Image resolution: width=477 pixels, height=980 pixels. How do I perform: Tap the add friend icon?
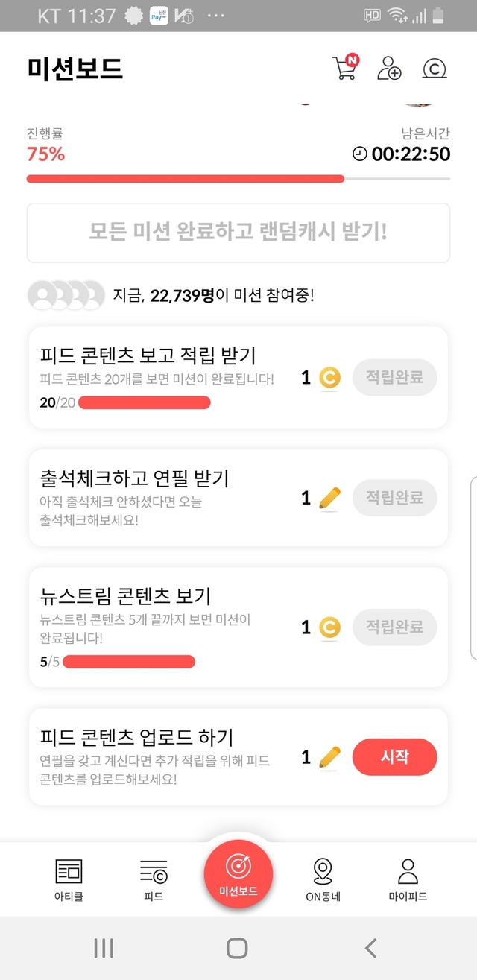coord(388,69)
